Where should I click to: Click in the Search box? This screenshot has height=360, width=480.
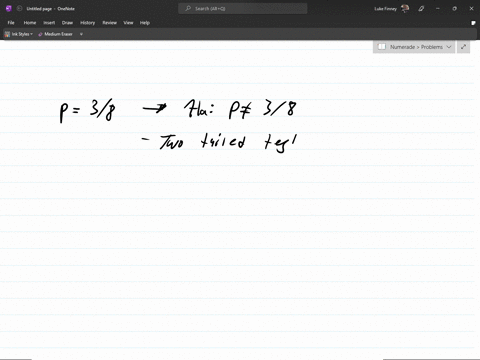pos(242,8)
